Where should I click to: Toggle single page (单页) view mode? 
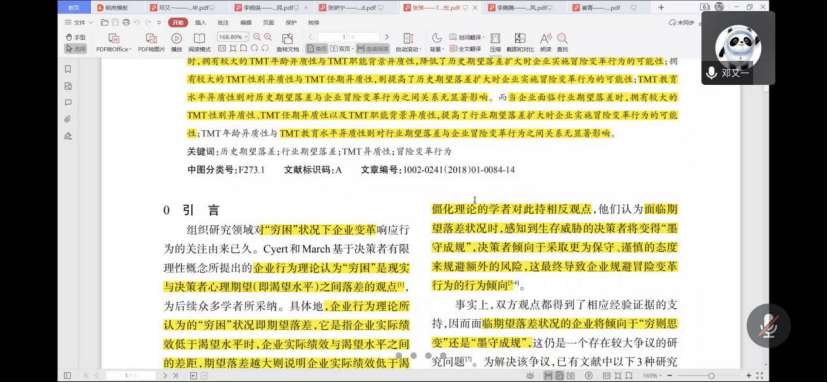click(316, 49)
